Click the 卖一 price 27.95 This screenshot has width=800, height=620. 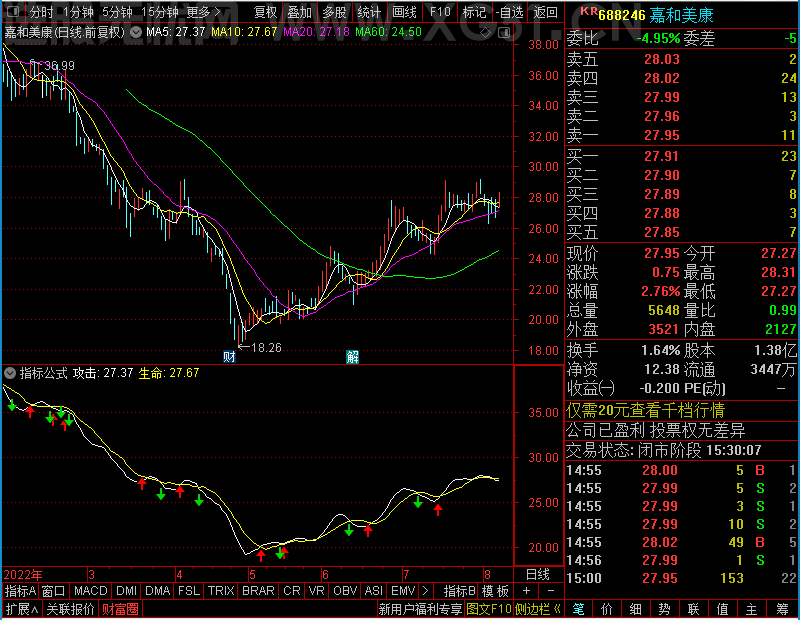coord(662,135)
